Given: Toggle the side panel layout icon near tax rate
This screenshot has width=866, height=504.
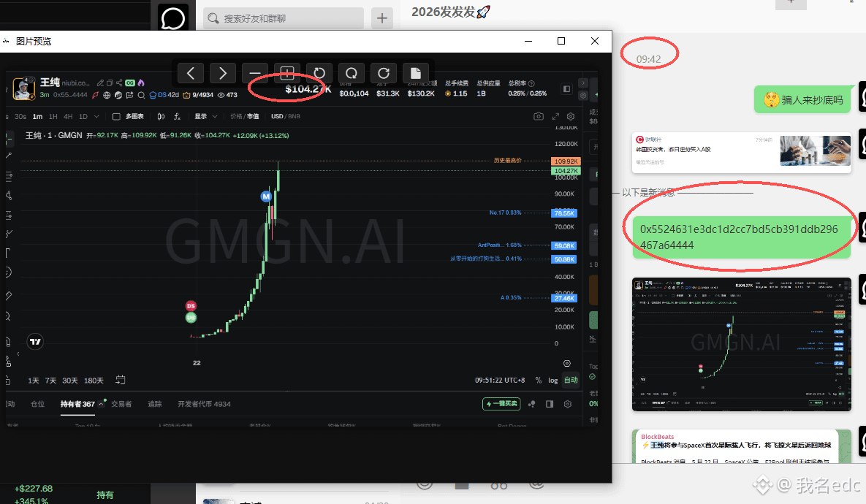Looking at the screenshot, I should [566, 89].
